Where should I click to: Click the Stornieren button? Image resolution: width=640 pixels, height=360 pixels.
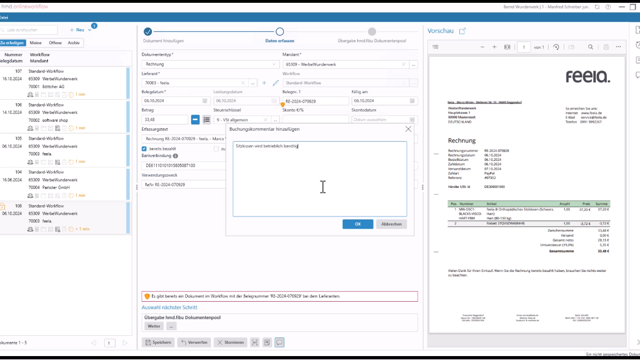pos(230,342)
